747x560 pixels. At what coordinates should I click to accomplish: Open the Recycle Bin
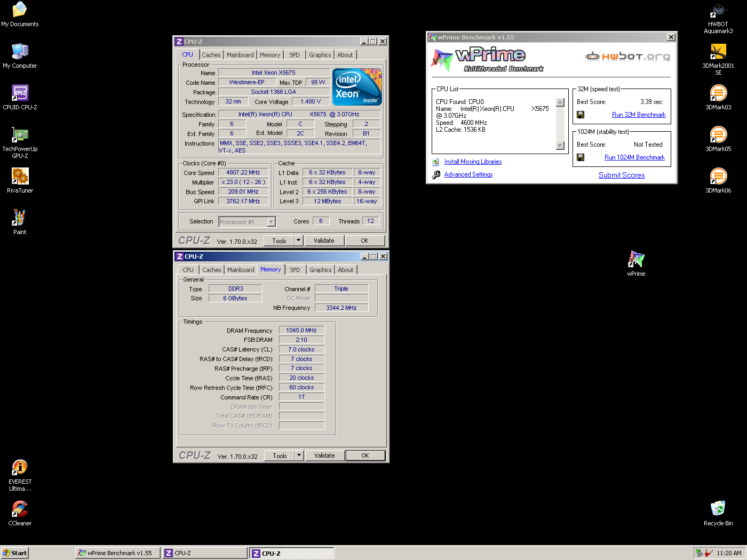[x=718, y=514]
